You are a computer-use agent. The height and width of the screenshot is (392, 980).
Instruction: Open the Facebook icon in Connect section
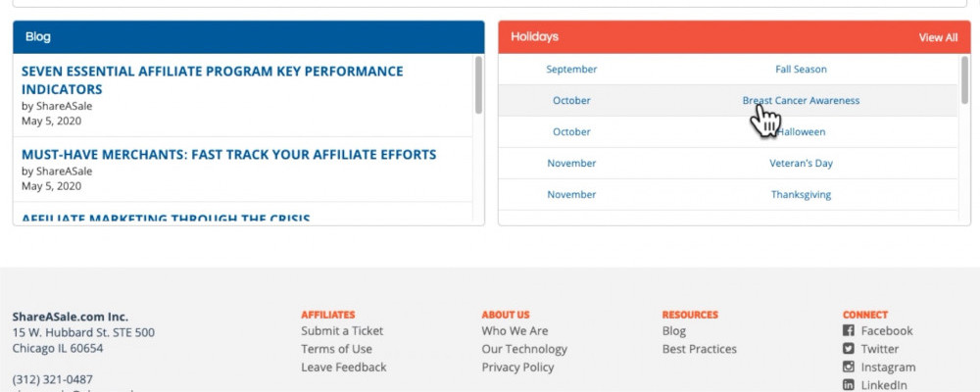pos(848,330)
